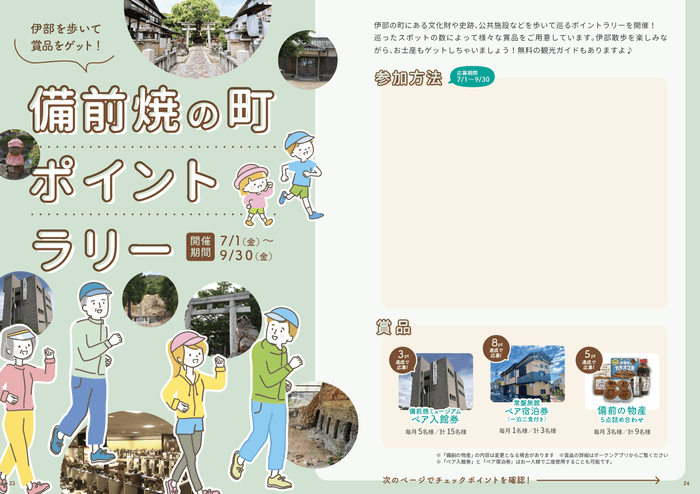Click page number 24

click(687, 483)
